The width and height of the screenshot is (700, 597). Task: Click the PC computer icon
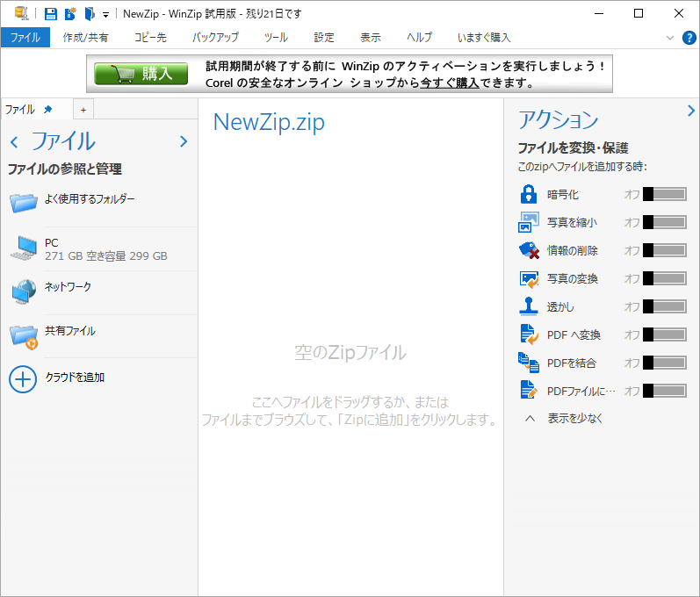coord(24,248)
